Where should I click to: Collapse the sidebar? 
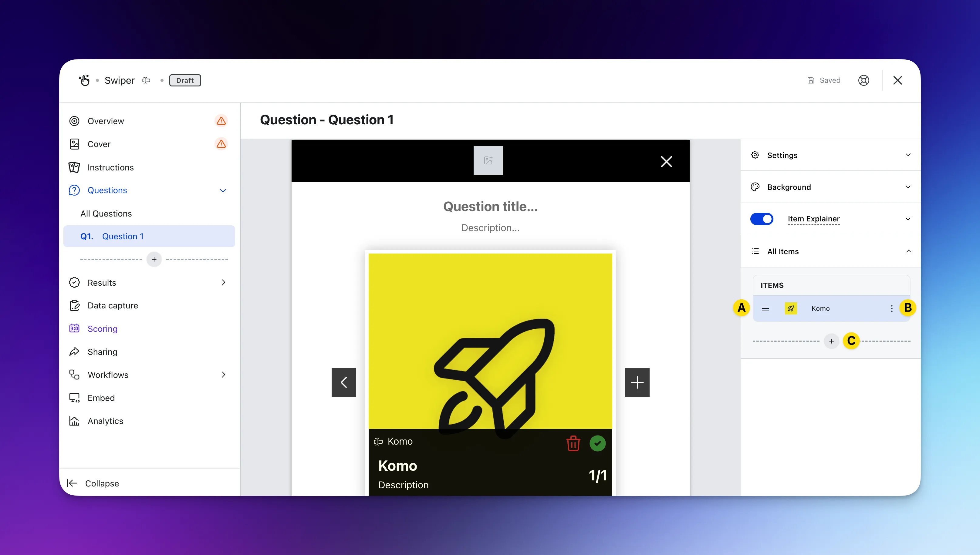[x=93, y=483]
